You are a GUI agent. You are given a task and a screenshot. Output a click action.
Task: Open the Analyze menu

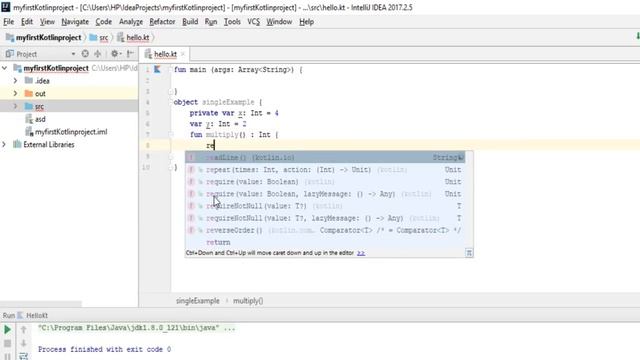[x=131, y=22]
